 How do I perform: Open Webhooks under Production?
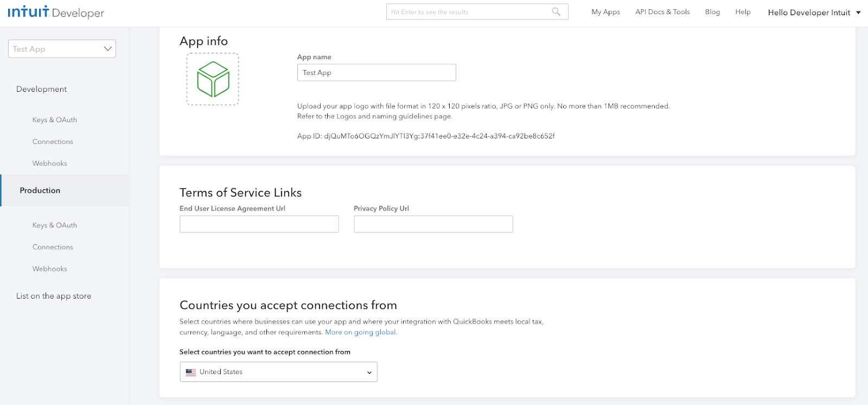tap(50, 269)
